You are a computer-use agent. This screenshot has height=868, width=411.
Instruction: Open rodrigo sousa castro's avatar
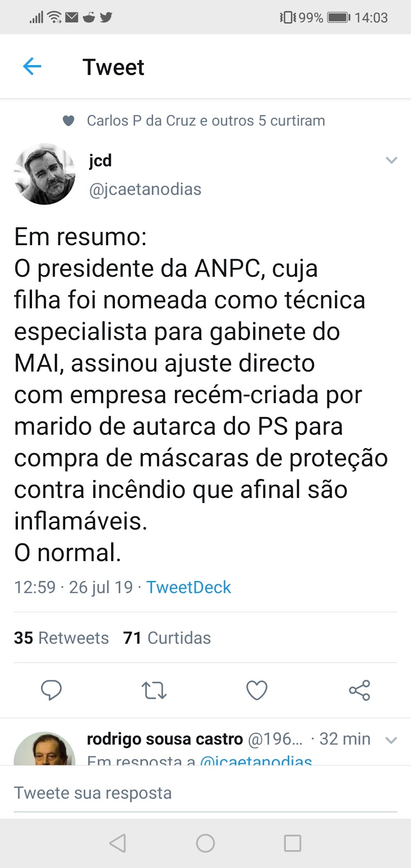click(44, 749)
